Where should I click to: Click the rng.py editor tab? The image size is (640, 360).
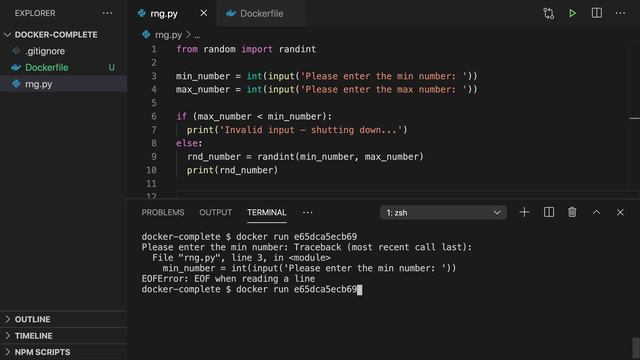164,13
